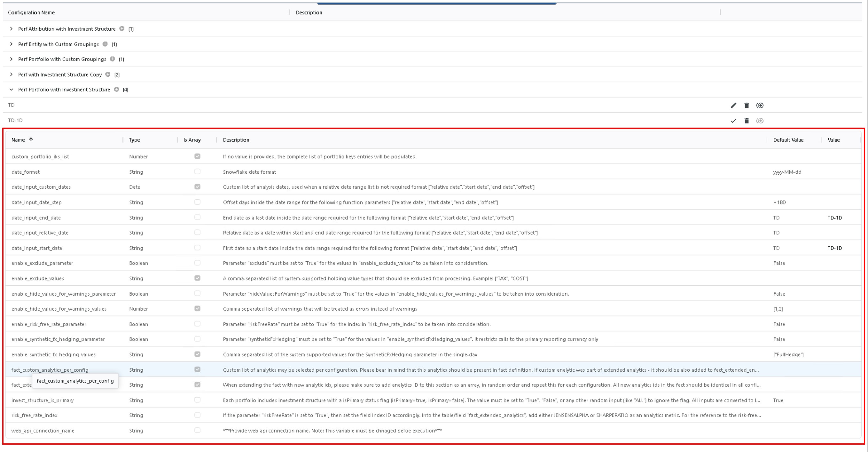The image size is (868, 452).
Task: Expand the Perf Entity with Custom Groupings group
Action: click(x=11, y=44)
